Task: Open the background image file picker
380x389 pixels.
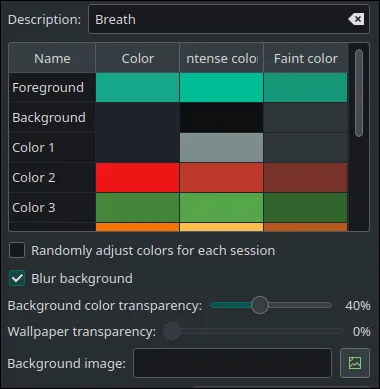Action: tap(355, 363)
